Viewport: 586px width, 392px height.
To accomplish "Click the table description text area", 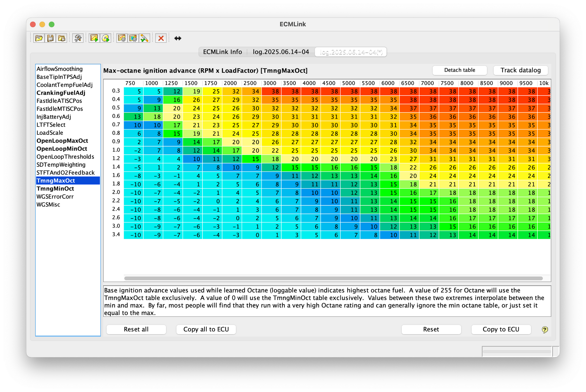I will pyautogui.click(x=327, y=301).
